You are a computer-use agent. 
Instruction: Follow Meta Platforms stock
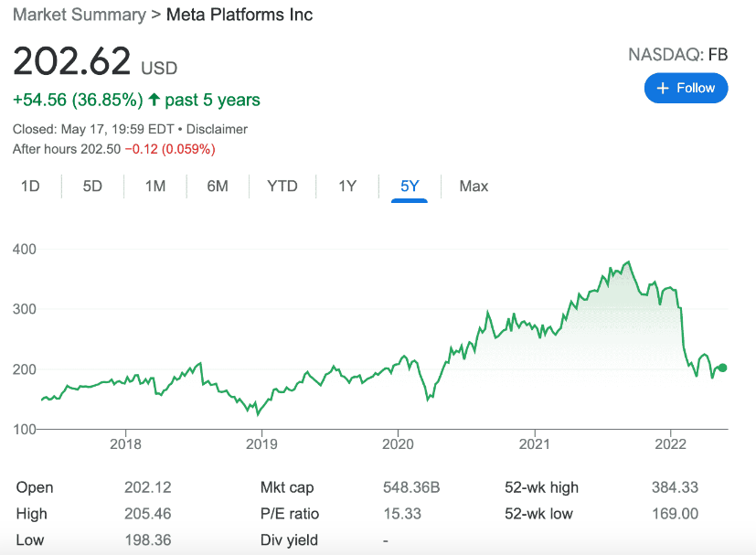tap(687, 89)
